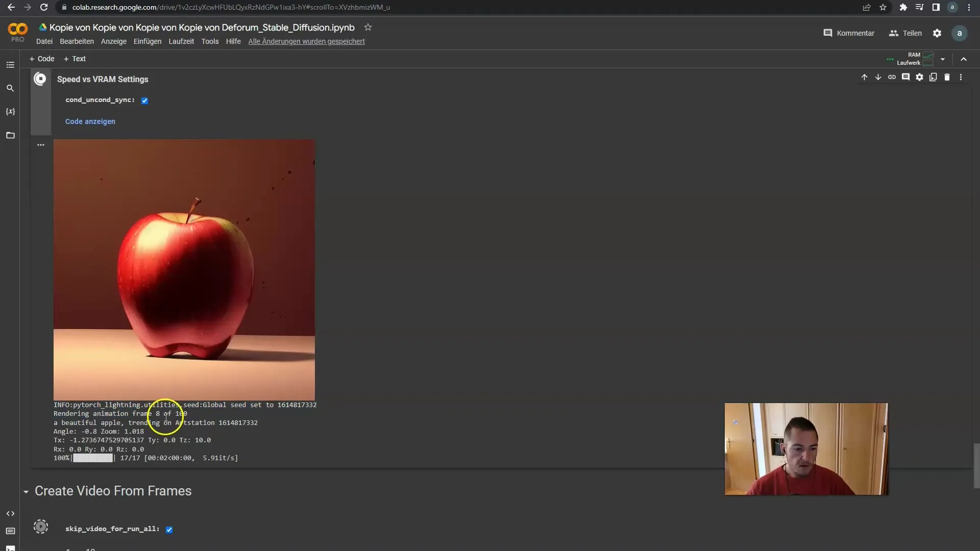Image resolution: width=980 pixels, height=551 pixels.
Task: Move cell down with the arrow icon
Action: point(878,77)
